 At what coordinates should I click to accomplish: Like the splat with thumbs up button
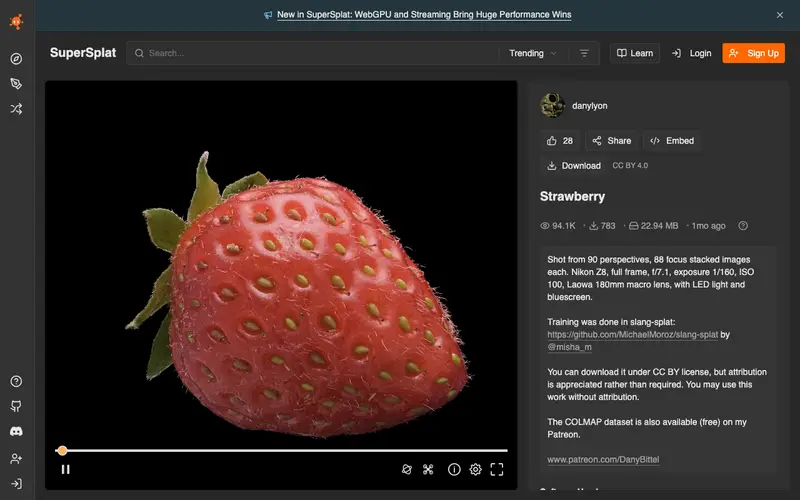point(560,141)
